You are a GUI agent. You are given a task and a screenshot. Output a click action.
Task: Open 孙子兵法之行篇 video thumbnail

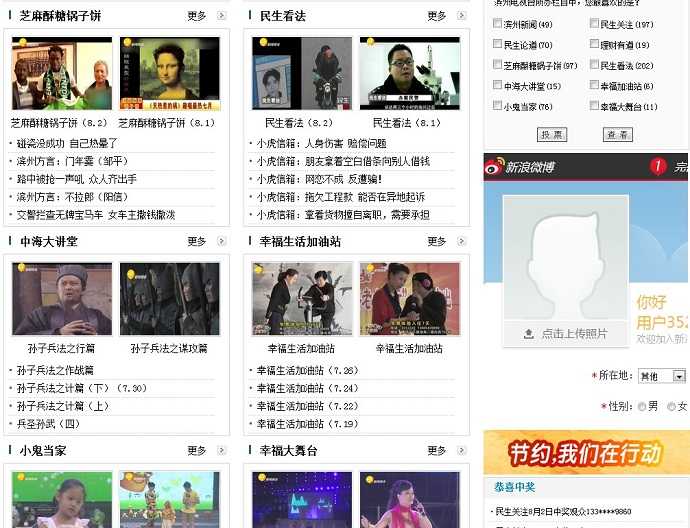tap(62, 299)
